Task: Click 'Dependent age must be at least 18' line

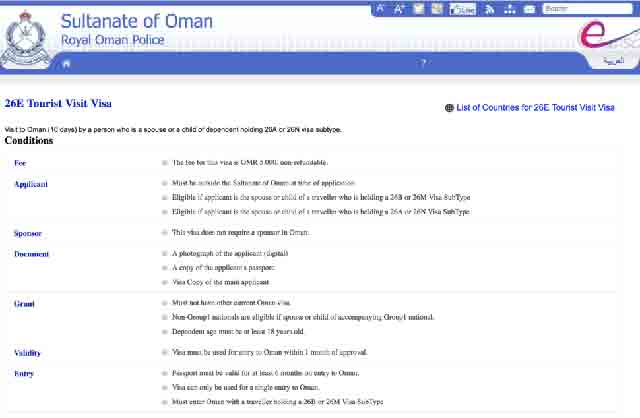Action: 238,331
